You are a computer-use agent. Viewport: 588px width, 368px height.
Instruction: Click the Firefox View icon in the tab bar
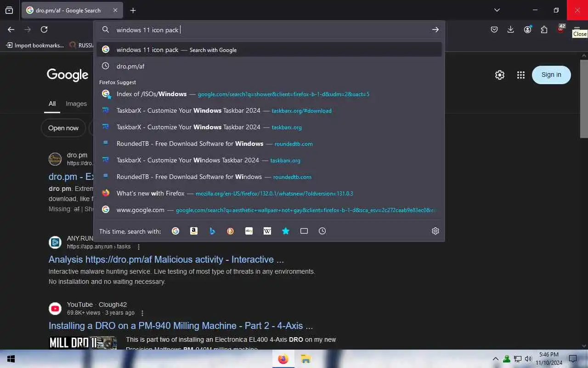point(9,10)
